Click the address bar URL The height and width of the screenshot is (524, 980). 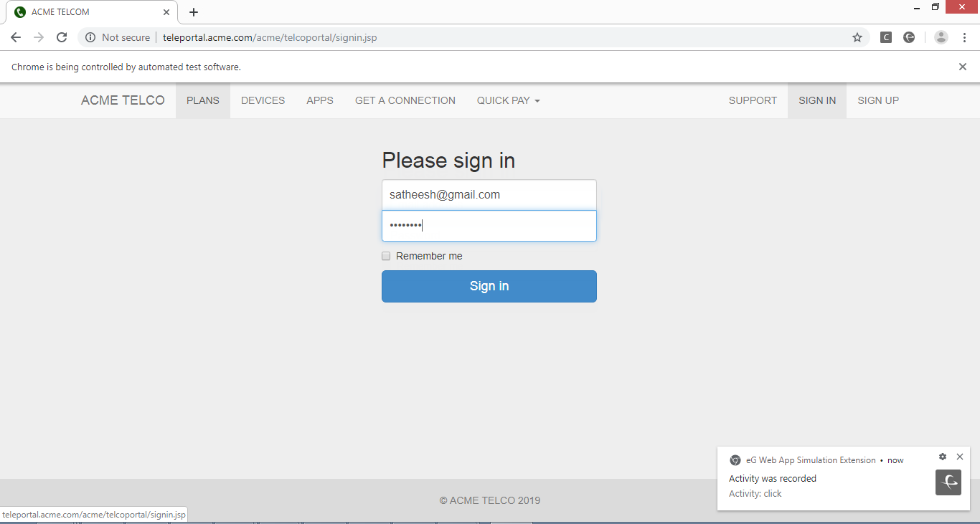[x=270, y=37]
